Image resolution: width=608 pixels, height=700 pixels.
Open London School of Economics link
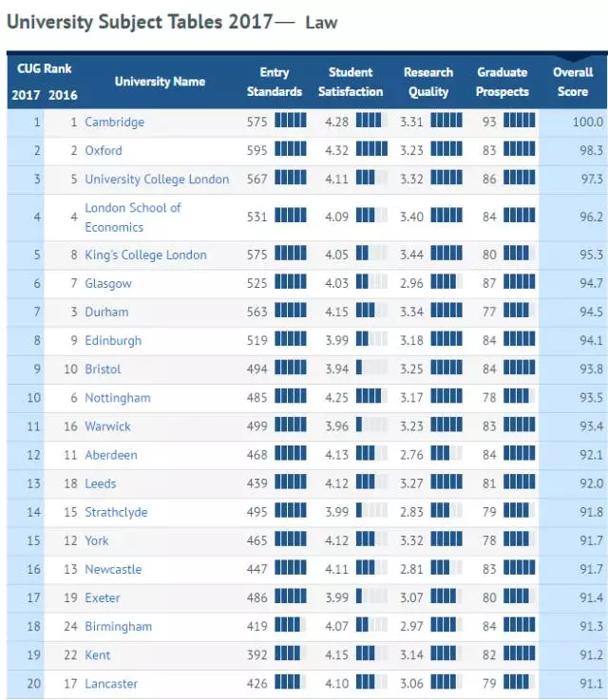(x=133, y=218)
